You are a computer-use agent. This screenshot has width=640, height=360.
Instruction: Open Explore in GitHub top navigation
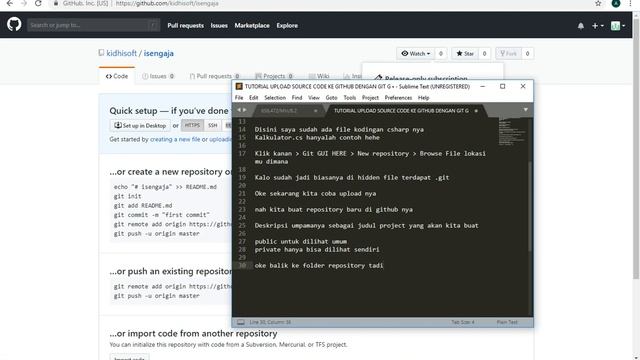287,25
